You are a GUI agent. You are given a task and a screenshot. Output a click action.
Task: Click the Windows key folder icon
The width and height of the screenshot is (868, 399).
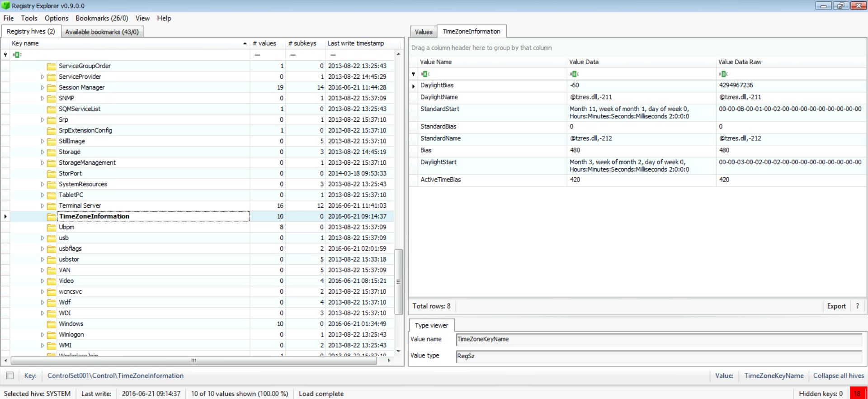tap(51, 324)
